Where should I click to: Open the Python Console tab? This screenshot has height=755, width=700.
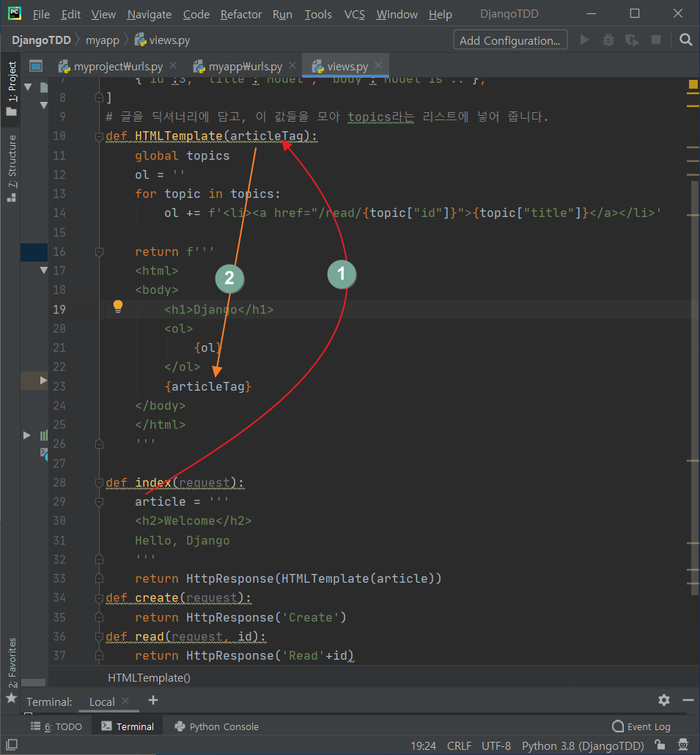click(x=217, y=726)
